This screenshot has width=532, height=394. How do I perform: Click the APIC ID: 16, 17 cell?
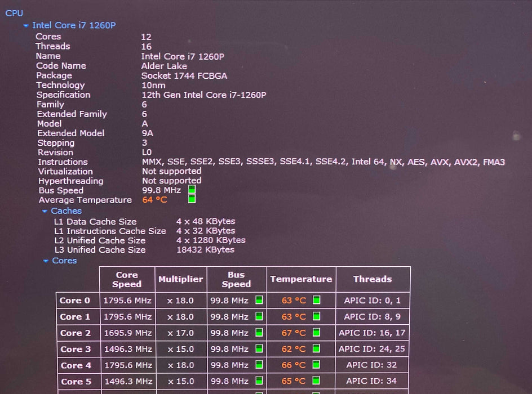[x=372, y=333]
